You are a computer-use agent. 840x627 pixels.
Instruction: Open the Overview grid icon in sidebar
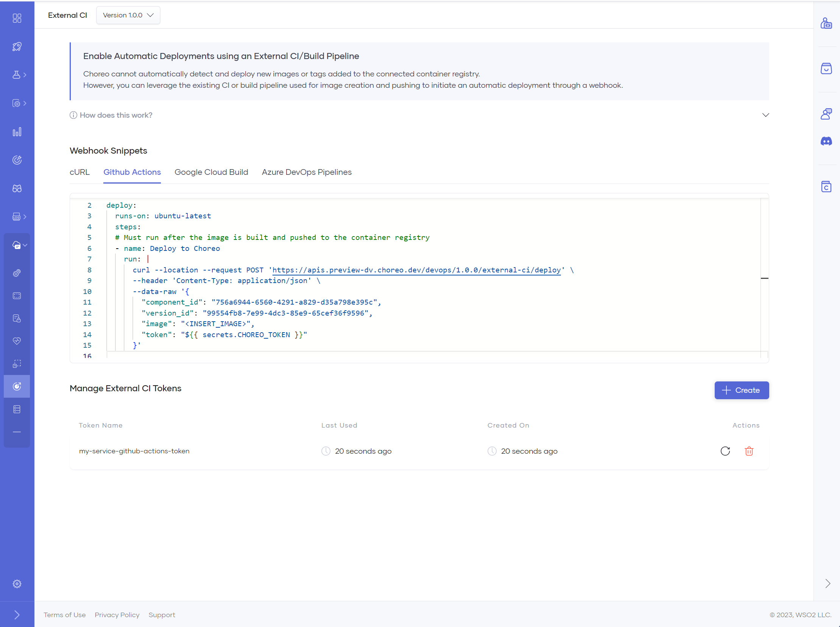point(17,18)
